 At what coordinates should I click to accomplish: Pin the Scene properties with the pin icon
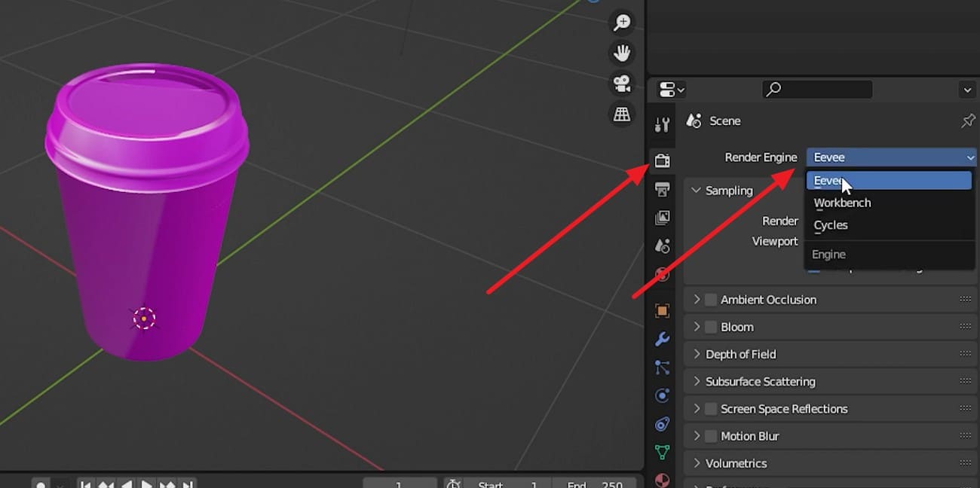[967, 120]
